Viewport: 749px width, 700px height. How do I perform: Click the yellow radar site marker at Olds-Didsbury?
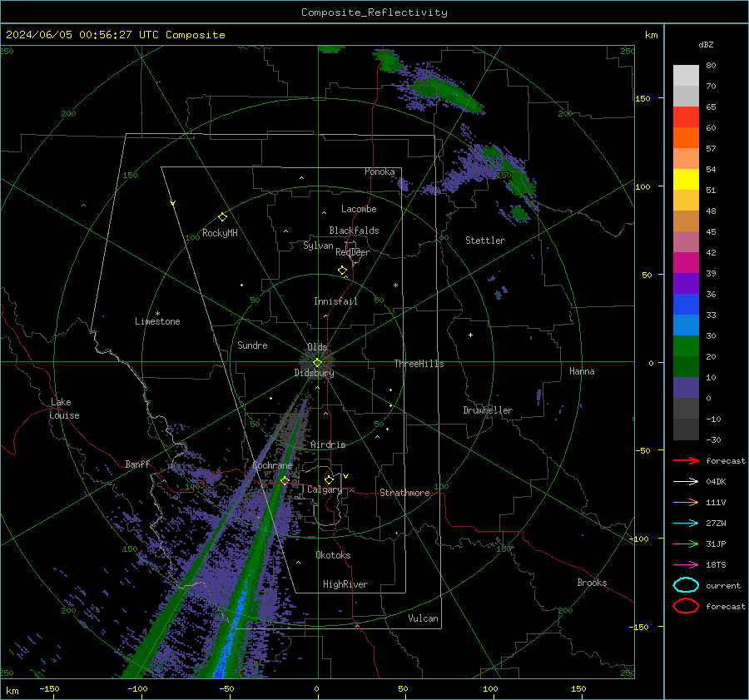pos(317,362)
